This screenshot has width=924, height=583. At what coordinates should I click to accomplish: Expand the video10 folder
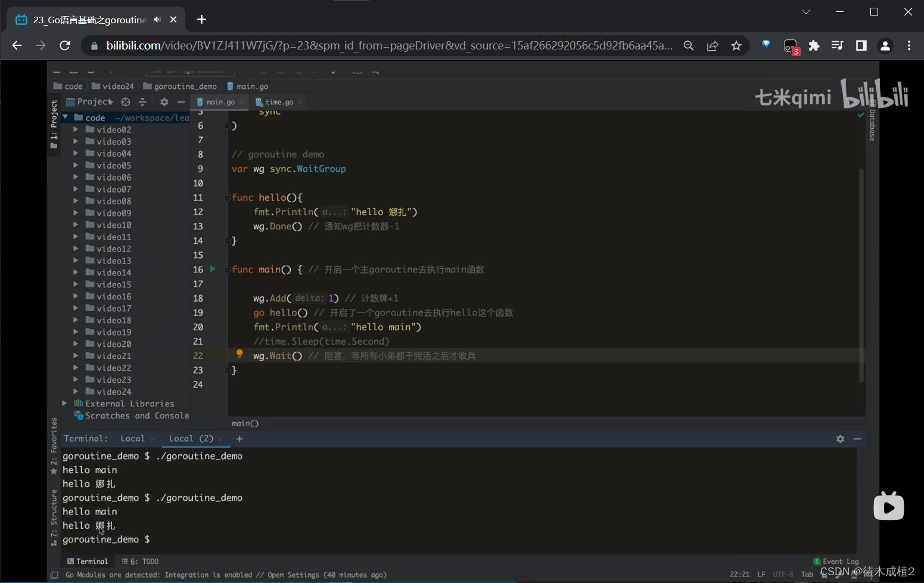point(76,225)
